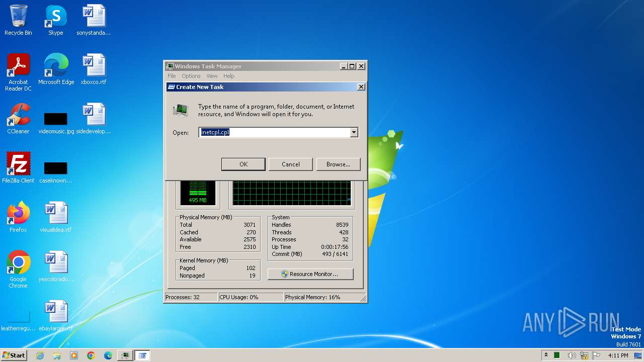The width and height of the screenshot is (644, 362).
Task: Click the Threads 428 system value
Action: tap(310, 232)
